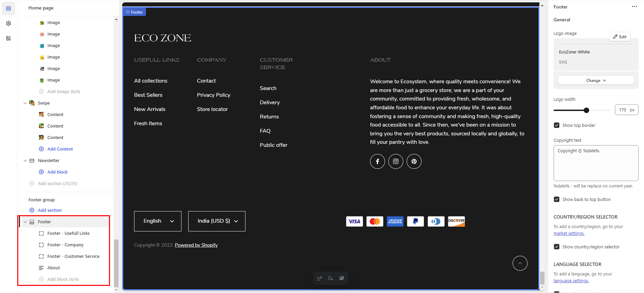
Task: Disable Show country/region selector
Action: 557,247
